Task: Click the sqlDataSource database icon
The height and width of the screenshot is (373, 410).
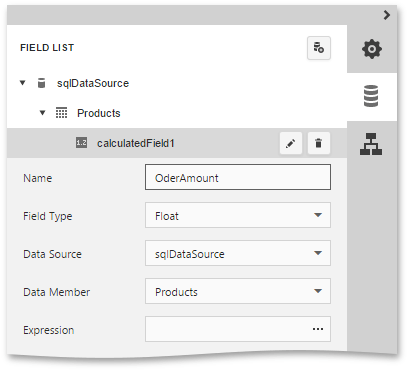Action: coord(41,83)
